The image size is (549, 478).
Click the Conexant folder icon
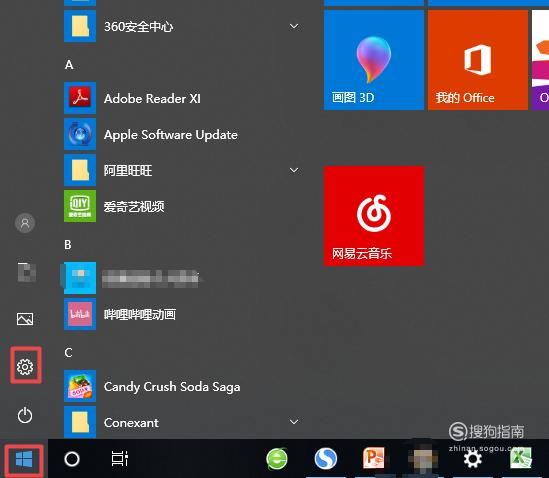click(80, 422)
